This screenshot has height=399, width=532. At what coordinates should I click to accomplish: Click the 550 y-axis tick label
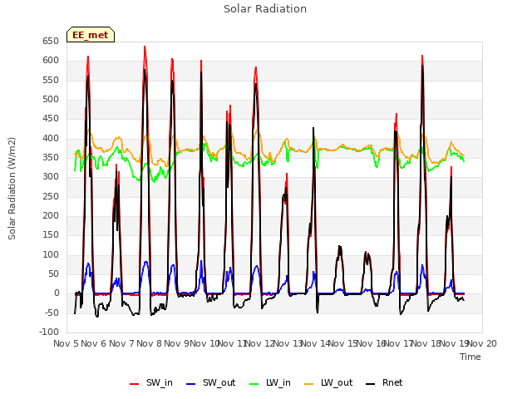click(x=51, y=80)
